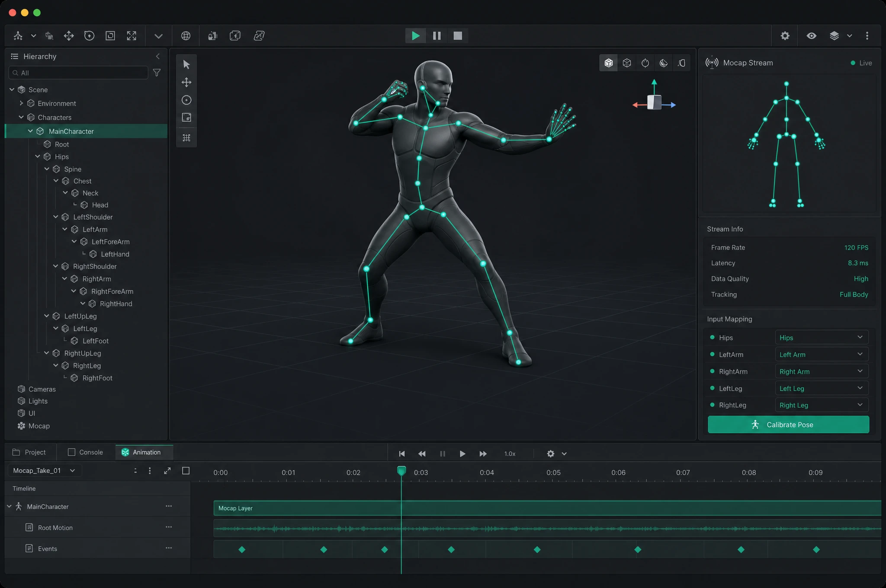
Task: Click the rotate refresh icon in top toolbar
Action: coord(90,36)
